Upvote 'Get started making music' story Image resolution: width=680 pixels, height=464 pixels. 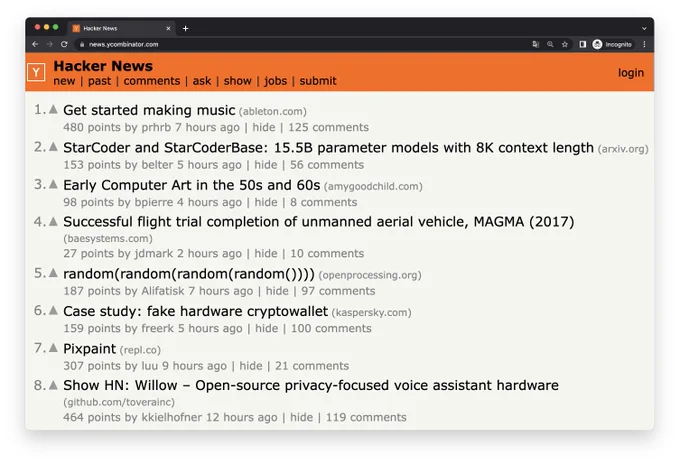pyautogui.click(x=53, y=109)
